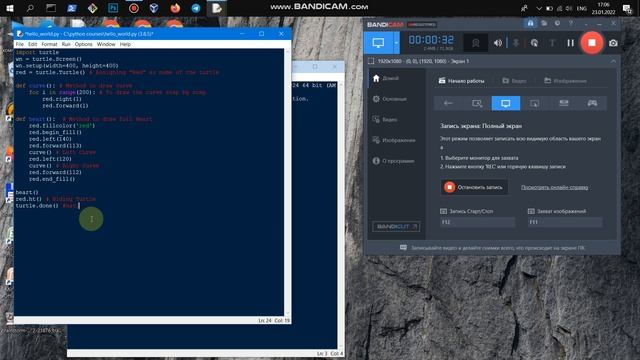Open Windows taskbar search
Viewport: 640px width, 360px height.
(30, 8)
